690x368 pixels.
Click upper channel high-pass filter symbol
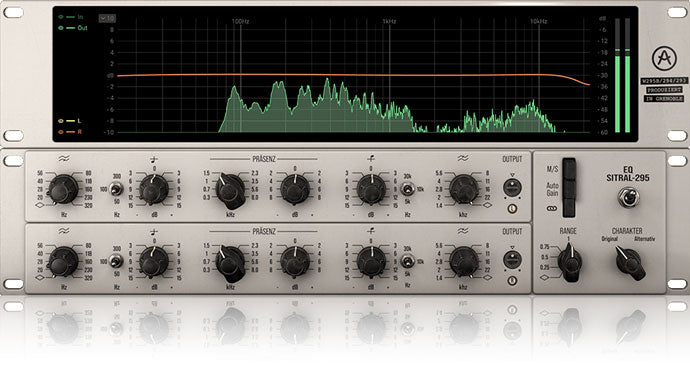click(x=63, y=158)
